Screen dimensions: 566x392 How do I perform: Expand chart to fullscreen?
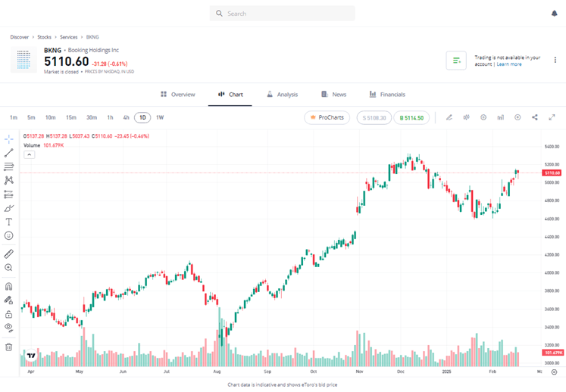tap(552, 117)
